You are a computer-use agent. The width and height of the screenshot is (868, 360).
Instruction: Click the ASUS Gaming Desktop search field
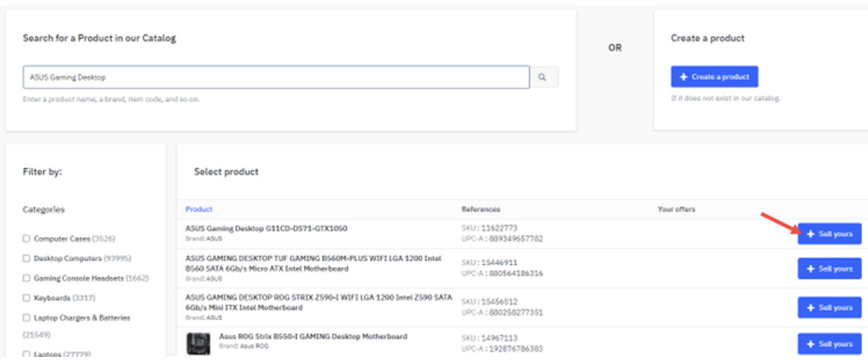point(276,77)
